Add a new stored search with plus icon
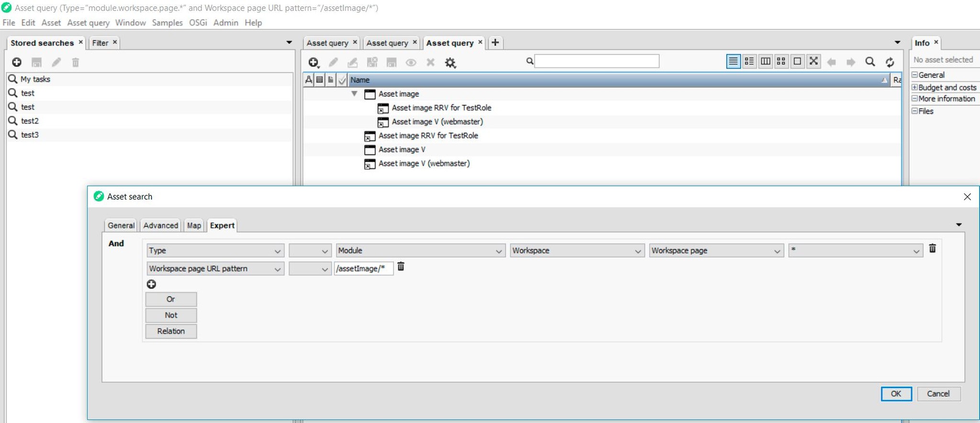Viewport: 980px width, 423px height. click(x=17, y=62)
